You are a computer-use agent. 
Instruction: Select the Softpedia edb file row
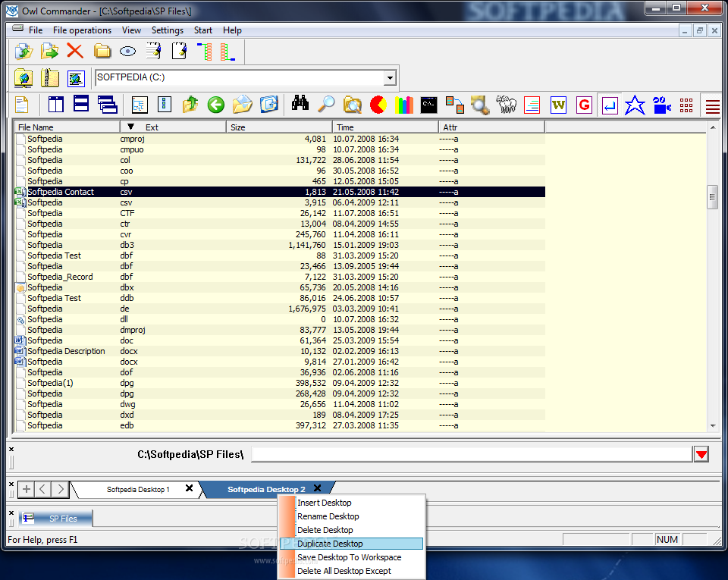pyautogui.click(x=280, y=425)
